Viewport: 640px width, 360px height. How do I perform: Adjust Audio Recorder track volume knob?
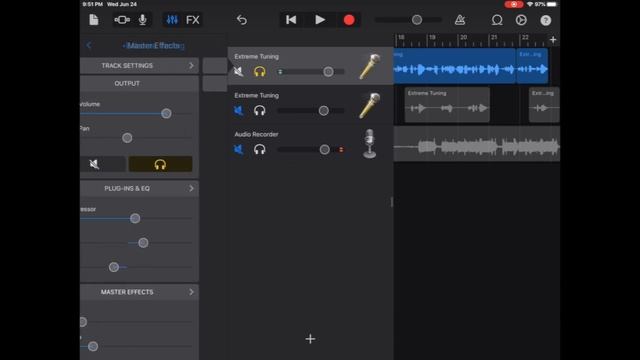[324, 149]
